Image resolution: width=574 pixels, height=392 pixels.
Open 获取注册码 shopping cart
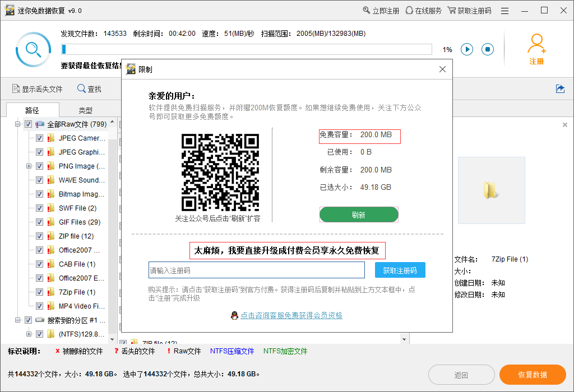pos(452,10)
